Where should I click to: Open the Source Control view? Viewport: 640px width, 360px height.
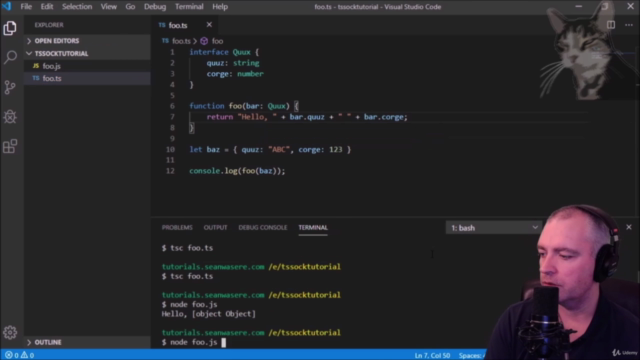[10, 87]
